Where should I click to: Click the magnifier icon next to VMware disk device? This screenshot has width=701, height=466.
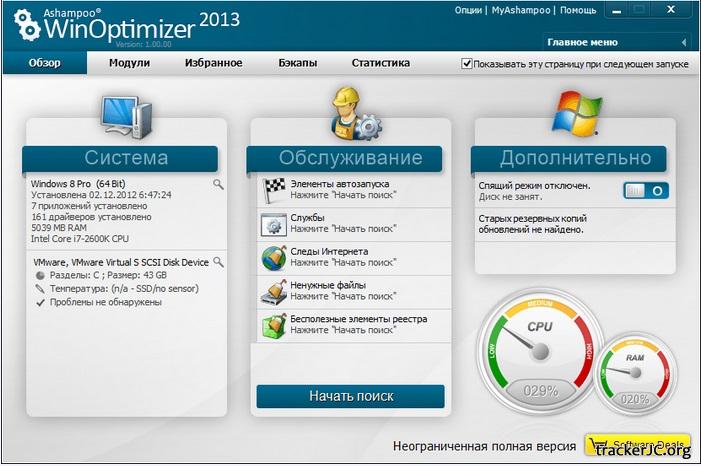pos(218,262)
